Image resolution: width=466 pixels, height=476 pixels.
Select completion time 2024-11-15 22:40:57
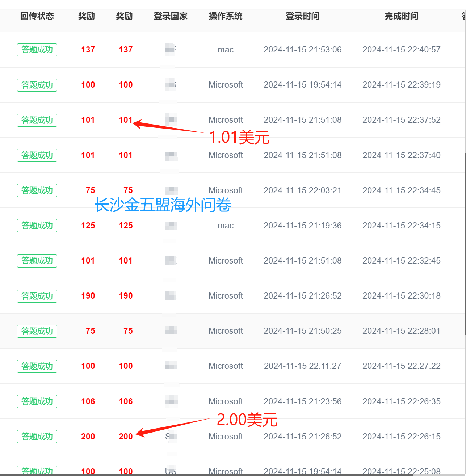402,50
